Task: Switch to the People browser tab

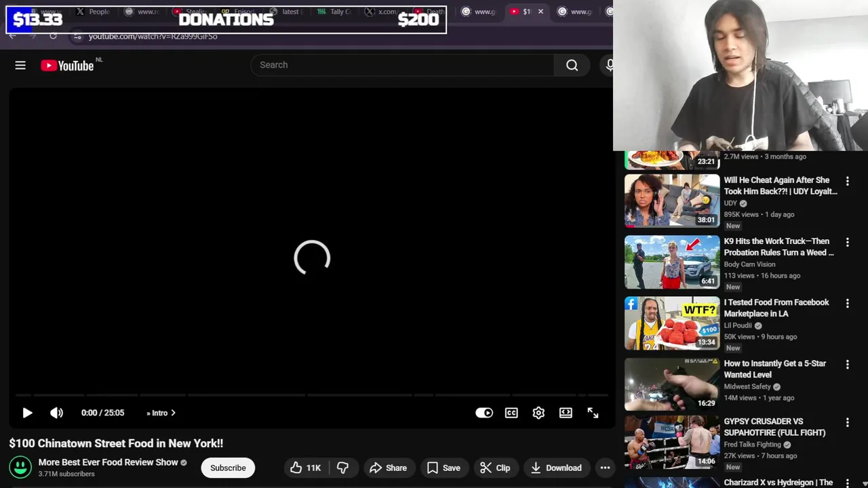Action: click(x=93, y=12)
